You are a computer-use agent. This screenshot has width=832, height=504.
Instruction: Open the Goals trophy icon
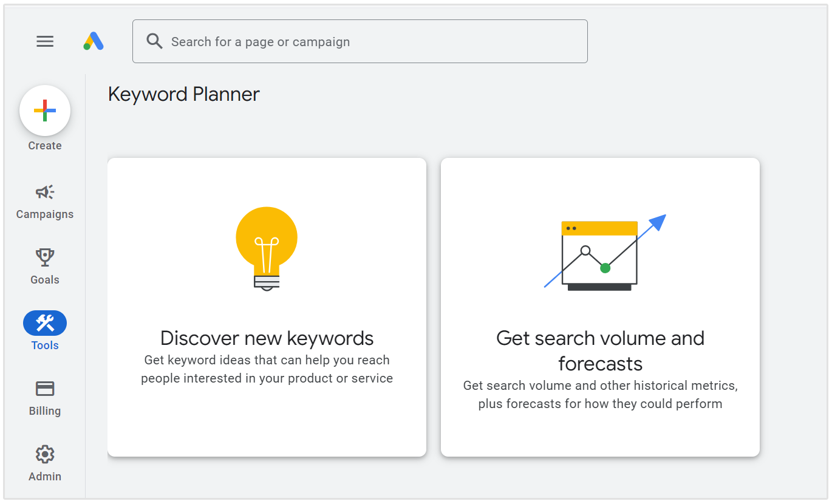(44, 257)
